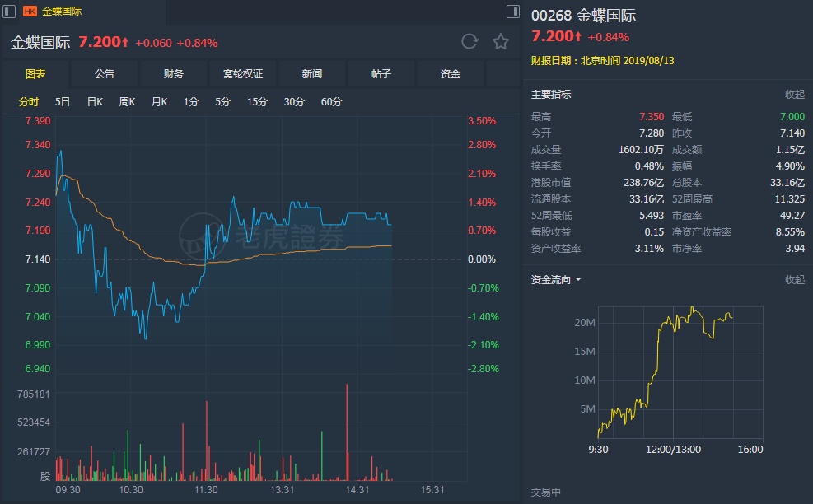Collapse the 主要指标 section
Screen dimensions: 813x504
[794, 95]
